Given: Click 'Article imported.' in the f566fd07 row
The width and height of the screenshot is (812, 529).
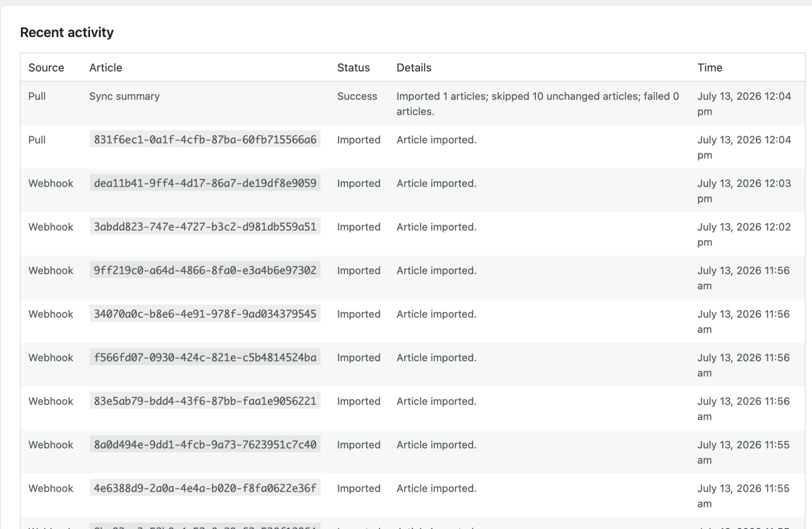Looking at the screenshot, I should pos(436,358).
